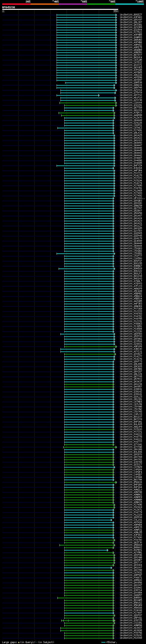Select the UniRef100_Q69TB3 label
This screenshot has width=146, height=644.
click(131, 334)
